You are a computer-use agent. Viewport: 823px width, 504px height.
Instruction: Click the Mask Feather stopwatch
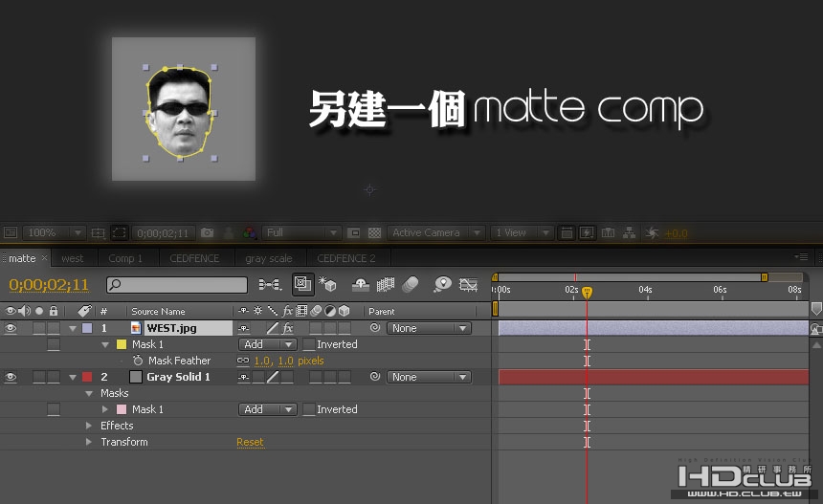point(138,361)
